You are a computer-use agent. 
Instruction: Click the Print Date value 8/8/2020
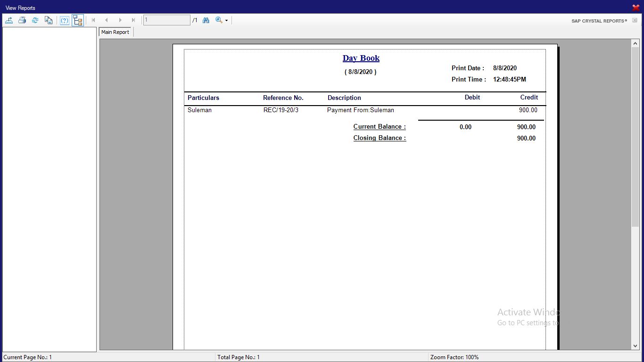[505, 68]
